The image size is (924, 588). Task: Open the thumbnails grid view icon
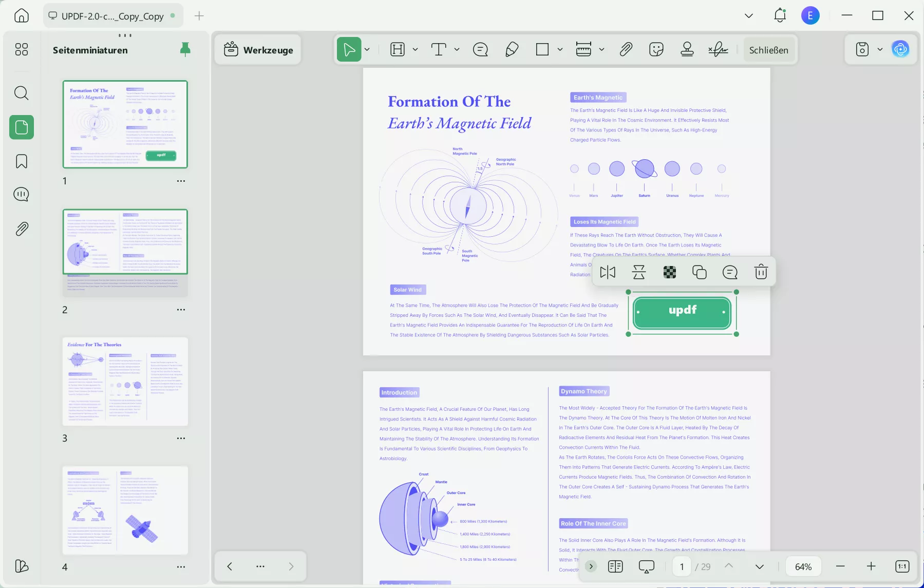pyautogui.click(x=22, y=49)
